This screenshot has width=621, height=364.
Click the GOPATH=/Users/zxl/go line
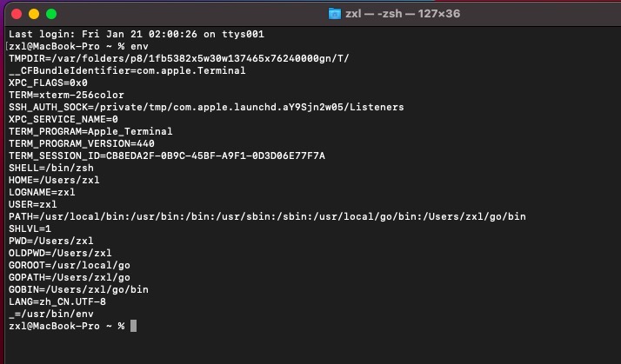pos(70,277)
